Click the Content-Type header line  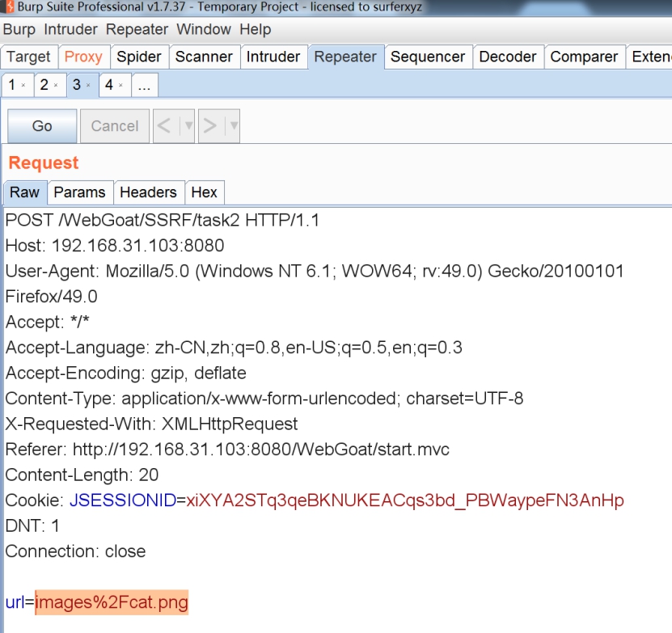click(x=264, y=399)
